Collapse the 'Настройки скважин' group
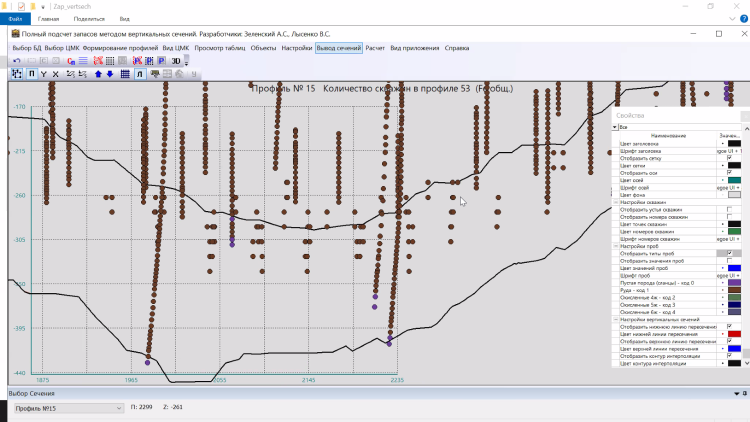Viewport: 750px width, 422px height. pyautogui.click(x=615, y=202)
